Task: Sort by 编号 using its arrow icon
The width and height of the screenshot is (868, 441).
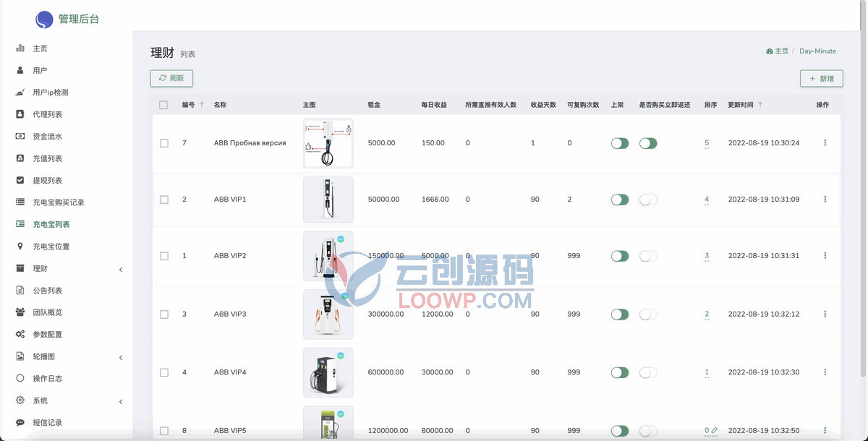Action: point(201,105)
